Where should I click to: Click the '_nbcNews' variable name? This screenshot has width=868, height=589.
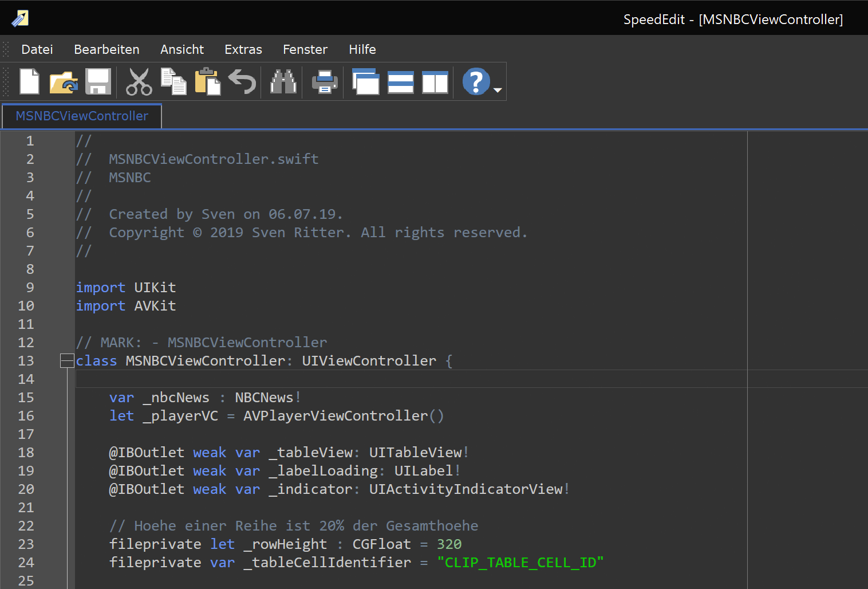coord(176,397)
